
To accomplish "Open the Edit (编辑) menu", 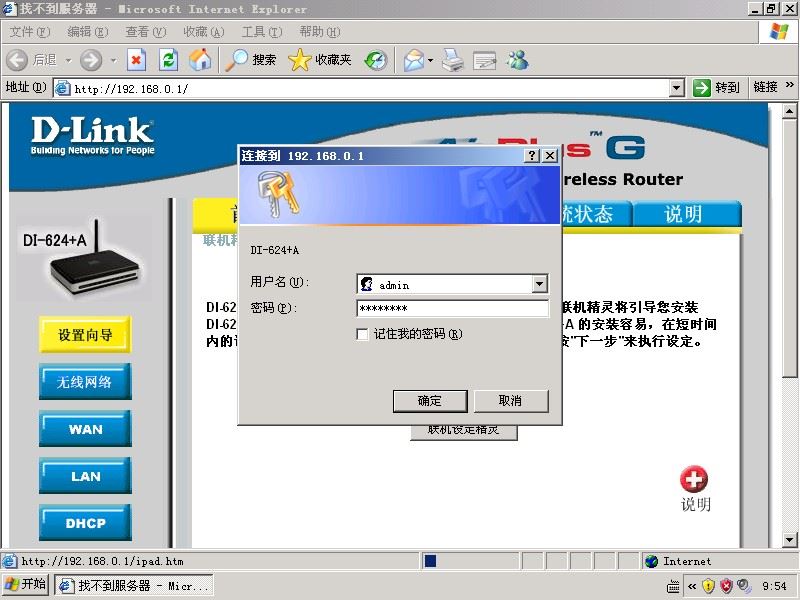I will (x=88, y=32).
